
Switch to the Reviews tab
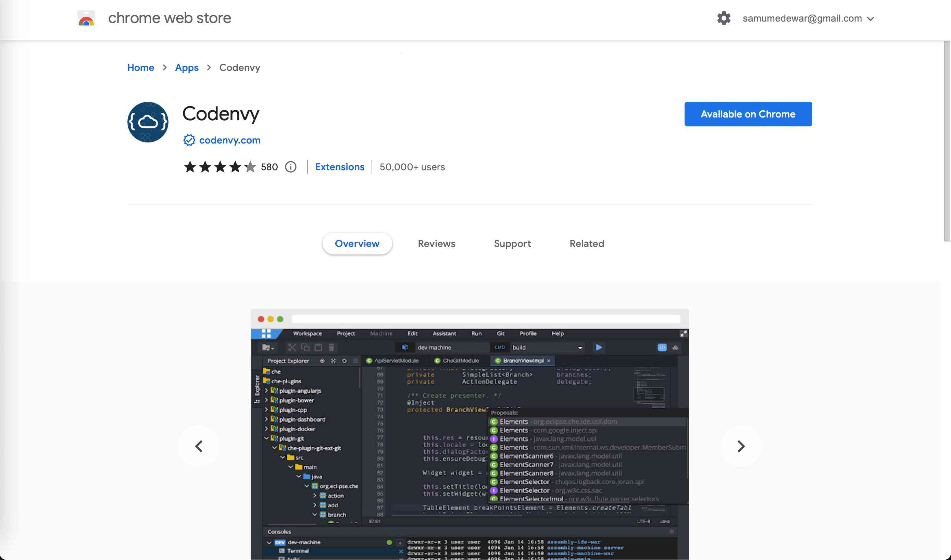tap(436, 244)
